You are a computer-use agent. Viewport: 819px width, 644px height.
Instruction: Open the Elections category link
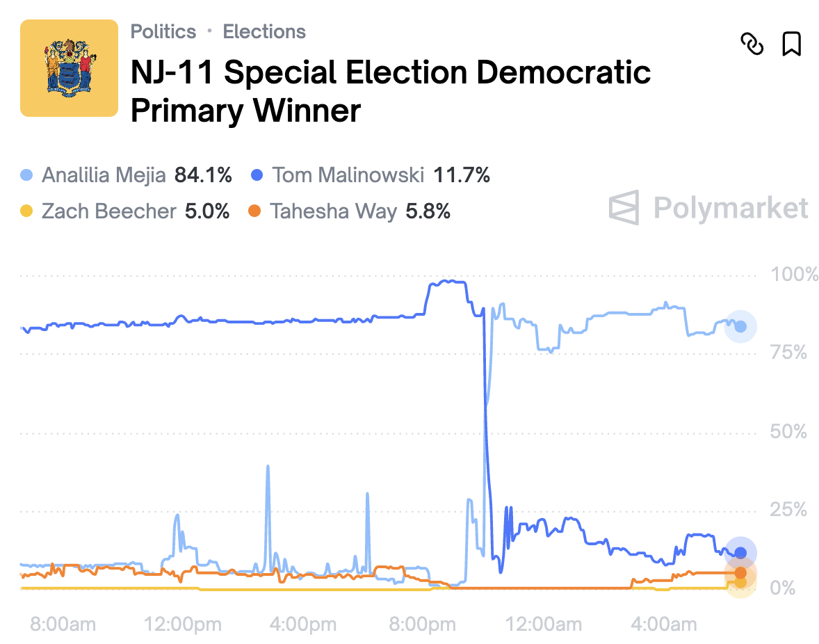click(264, 32)
